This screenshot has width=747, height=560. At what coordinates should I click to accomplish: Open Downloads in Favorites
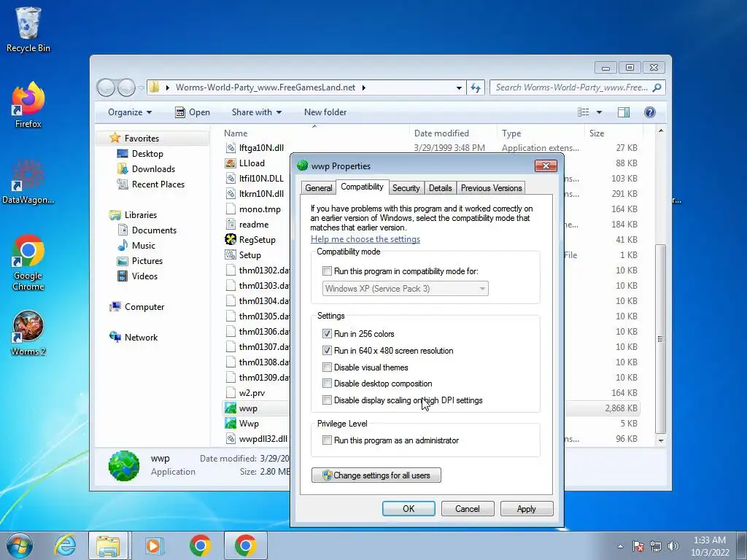[153, 169]
